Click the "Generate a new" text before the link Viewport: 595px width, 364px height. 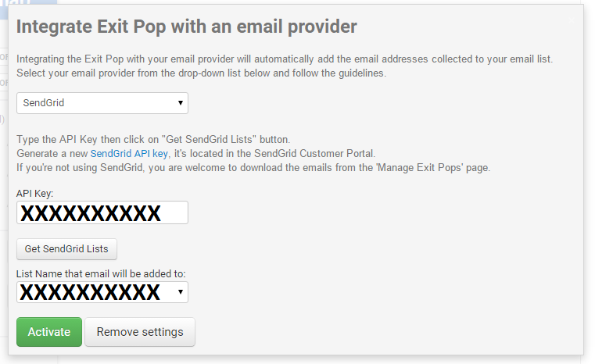pos(52,153)
